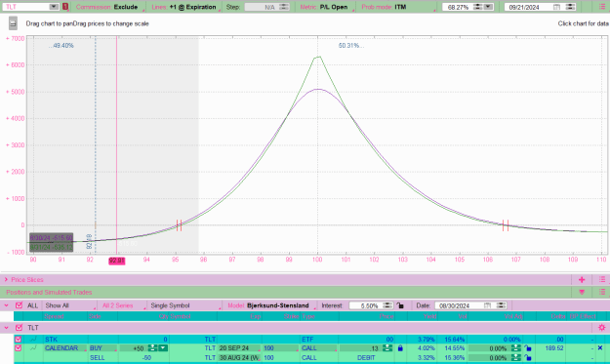Adjust the Interest 5.50% stepper

(387, 305)
